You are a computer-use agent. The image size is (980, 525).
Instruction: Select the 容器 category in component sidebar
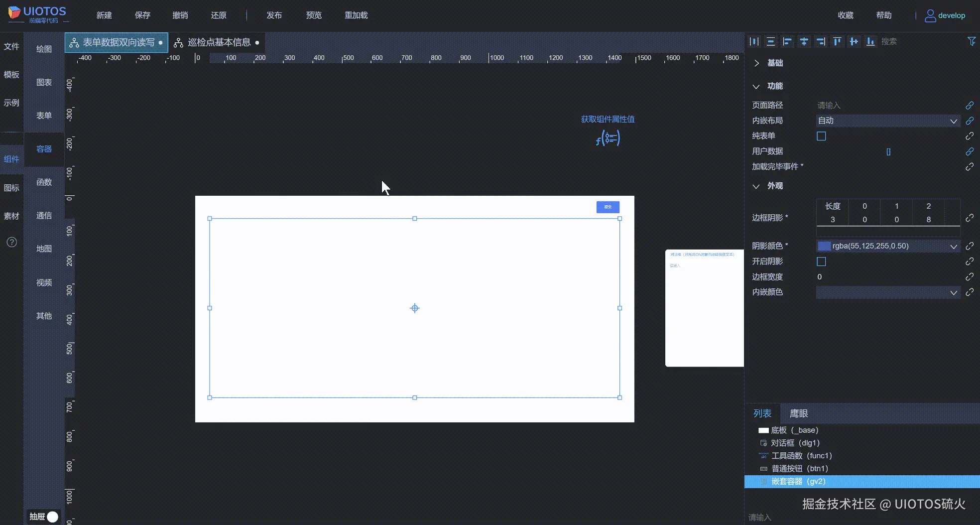coord(43,148)
